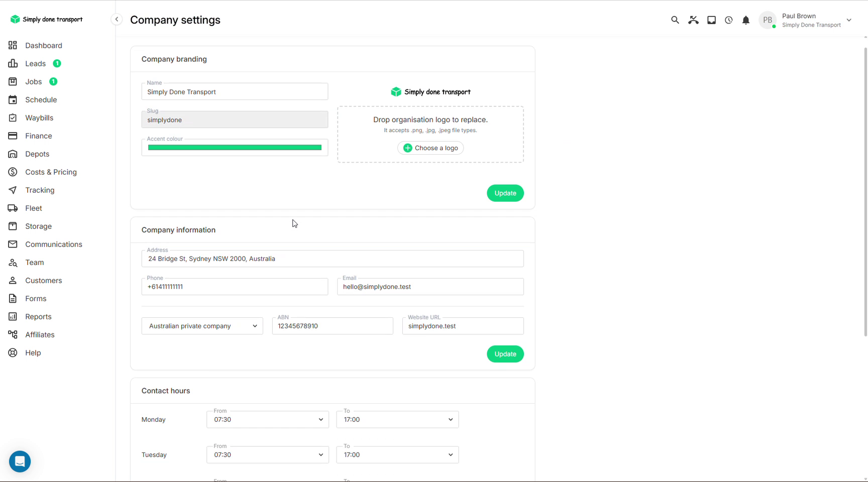Update the Company branding section
868x482 pixels.
505,193
